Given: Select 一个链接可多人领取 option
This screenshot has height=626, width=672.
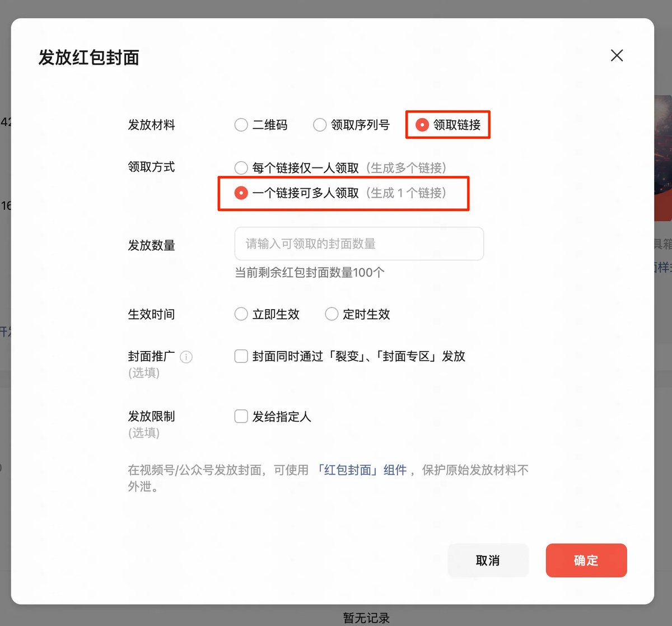Looking at the screenshot, I should coord(241,193).
